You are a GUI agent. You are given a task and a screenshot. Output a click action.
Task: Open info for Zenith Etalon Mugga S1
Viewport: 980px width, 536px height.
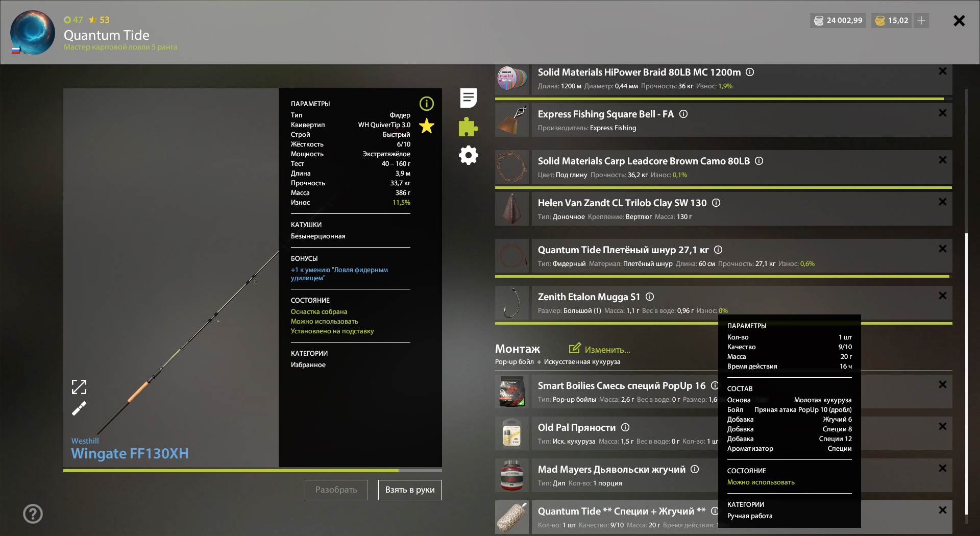coord(650,297)
